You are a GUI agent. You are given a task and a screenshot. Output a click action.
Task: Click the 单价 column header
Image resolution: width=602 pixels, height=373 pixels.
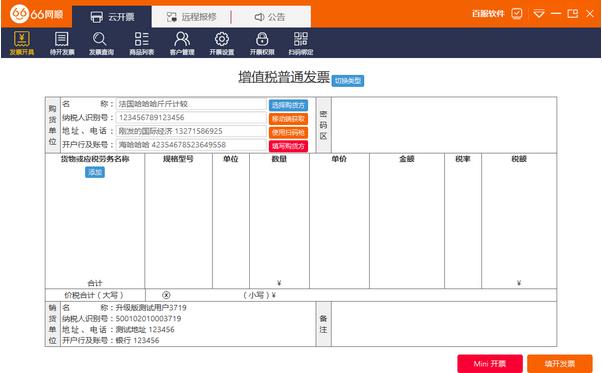click(339, 159)
